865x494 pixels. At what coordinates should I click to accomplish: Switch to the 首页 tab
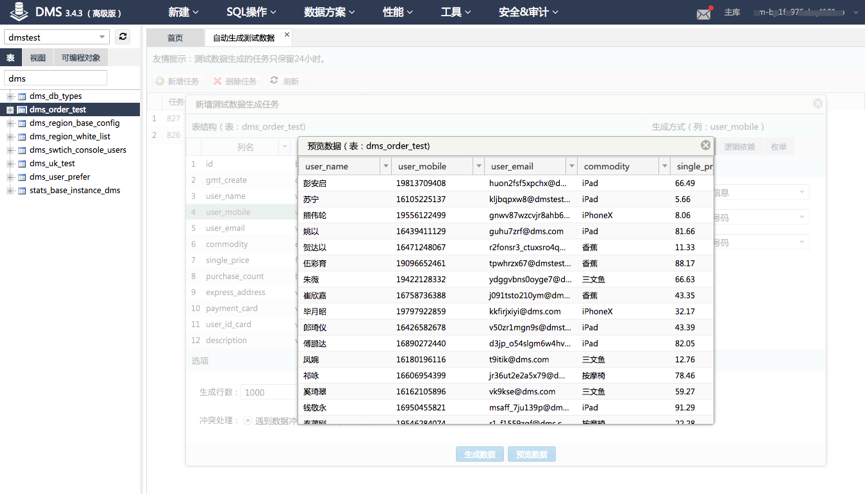pos(175,38)
